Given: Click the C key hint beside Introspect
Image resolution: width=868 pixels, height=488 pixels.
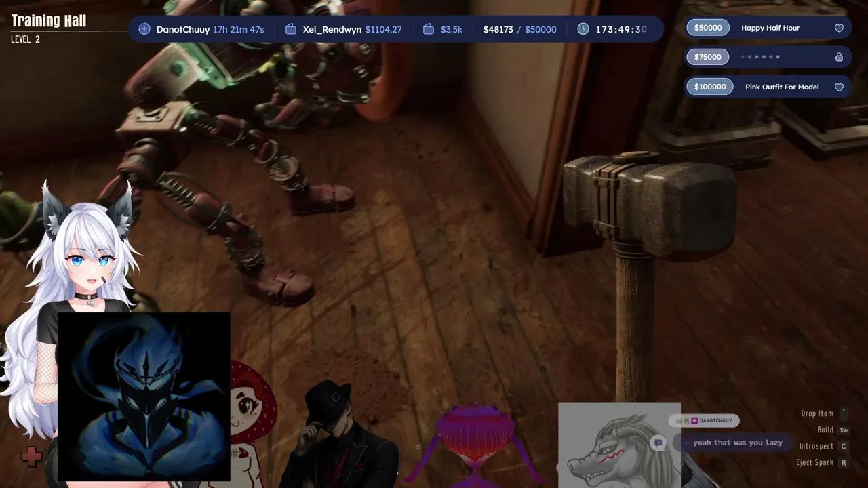Looking at the screenshot, I should pos(844,446).
